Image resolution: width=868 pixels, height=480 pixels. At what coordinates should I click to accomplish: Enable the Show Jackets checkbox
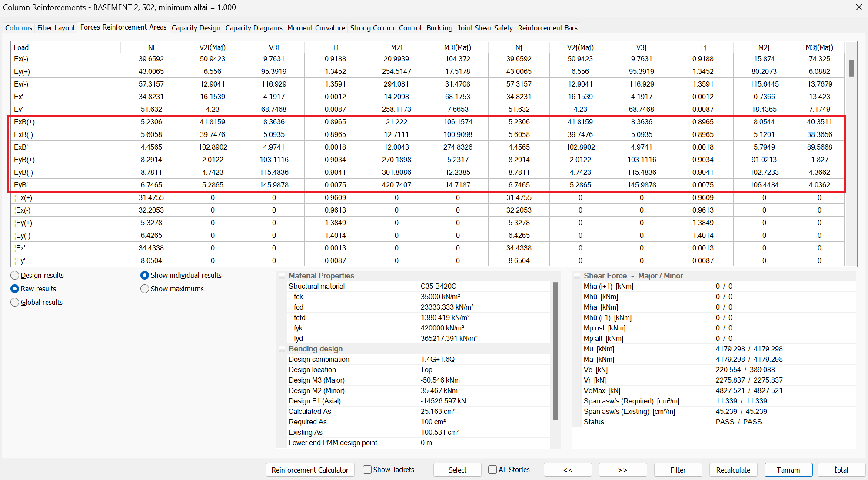click(367, 470)
